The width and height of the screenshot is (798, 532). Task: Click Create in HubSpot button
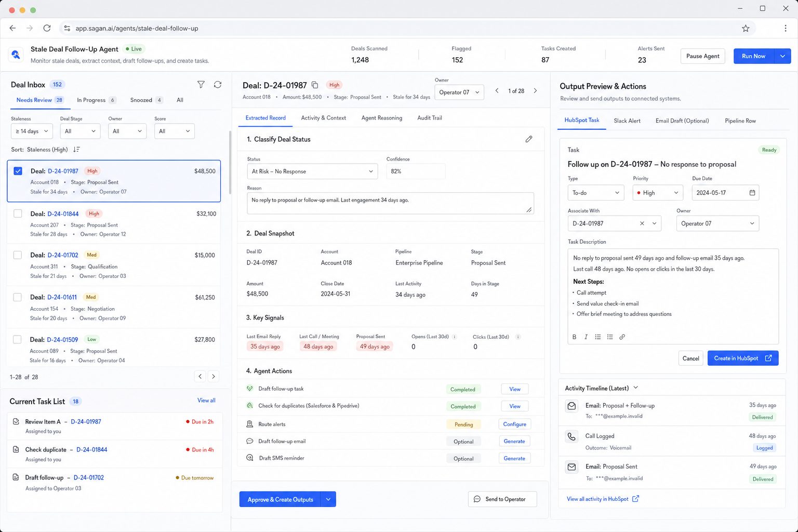[743, 358]
